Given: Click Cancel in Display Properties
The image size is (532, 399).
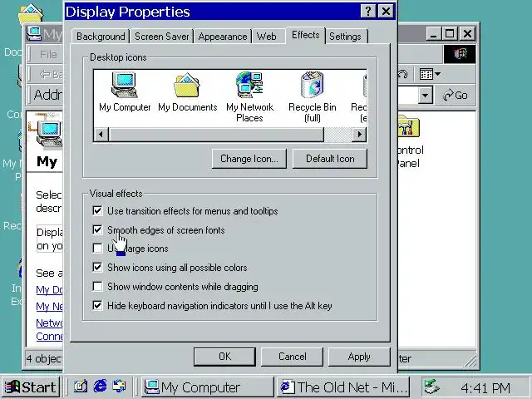Looking at the screenshot, I should pyautogui.click(x=292, y=357).
